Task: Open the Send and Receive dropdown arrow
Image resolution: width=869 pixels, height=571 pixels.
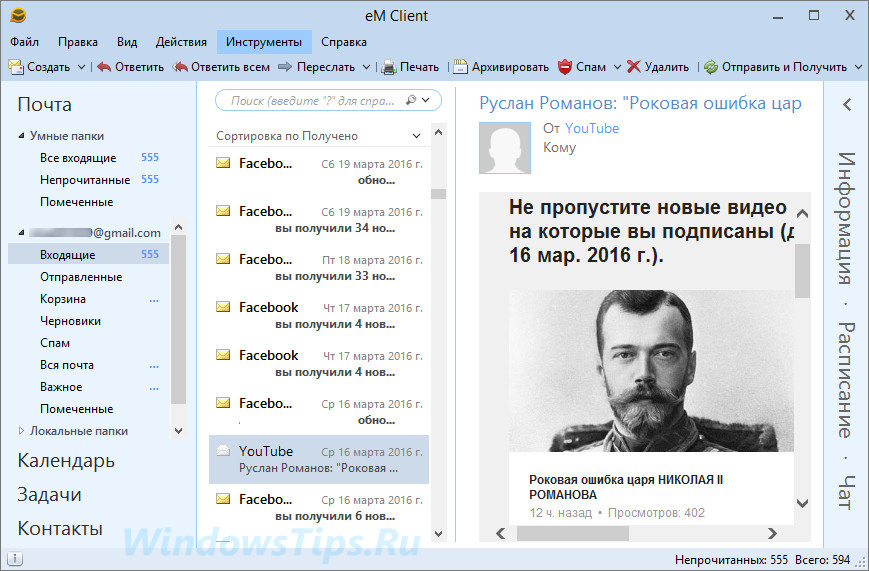Action: pos(858,67)
